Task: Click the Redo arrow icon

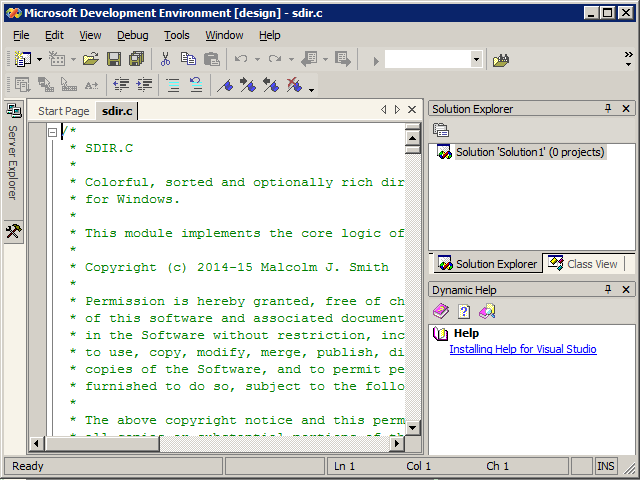Action: [275, 59]
